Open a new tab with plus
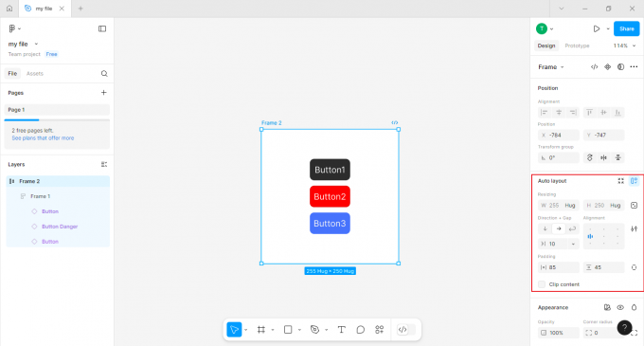 coord(80,9)
